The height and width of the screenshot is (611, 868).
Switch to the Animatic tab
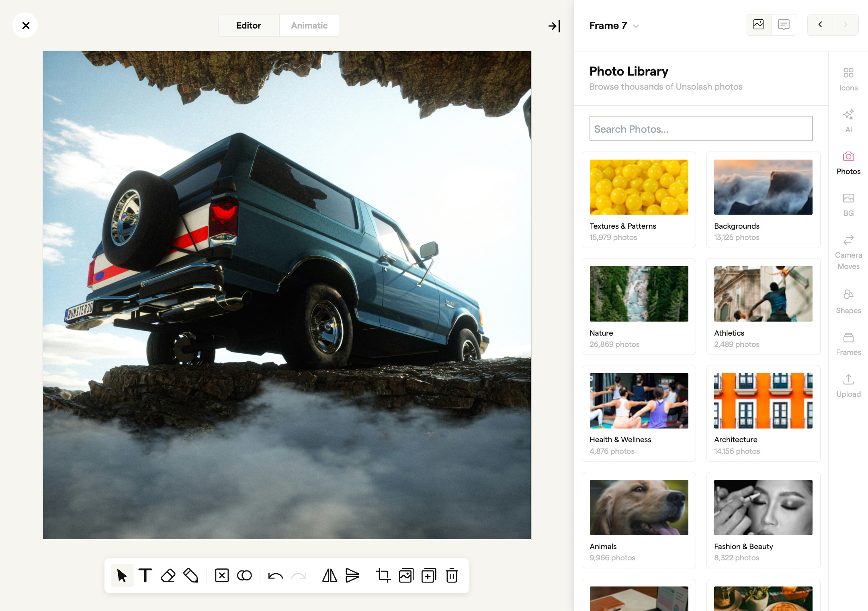[x=309, y=25]
